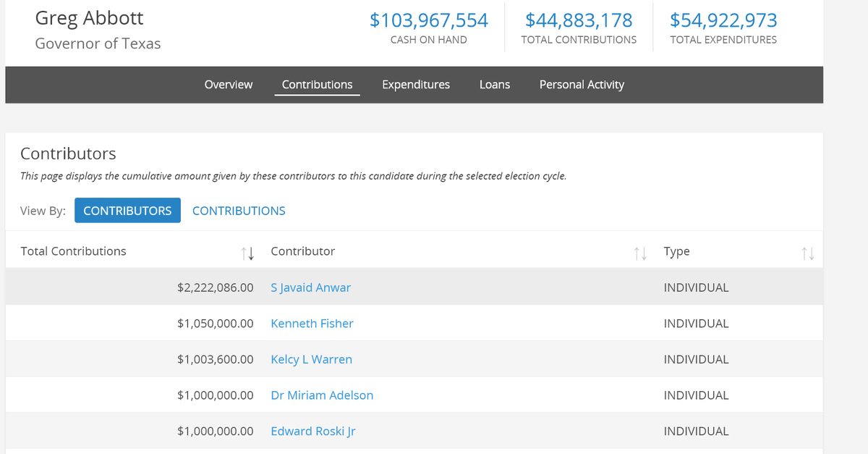Viewport: 868px width, 454px height.
Task: Open Kelcy L Warren's profile page
Action: pyautogui.click(x=311, y=358)
